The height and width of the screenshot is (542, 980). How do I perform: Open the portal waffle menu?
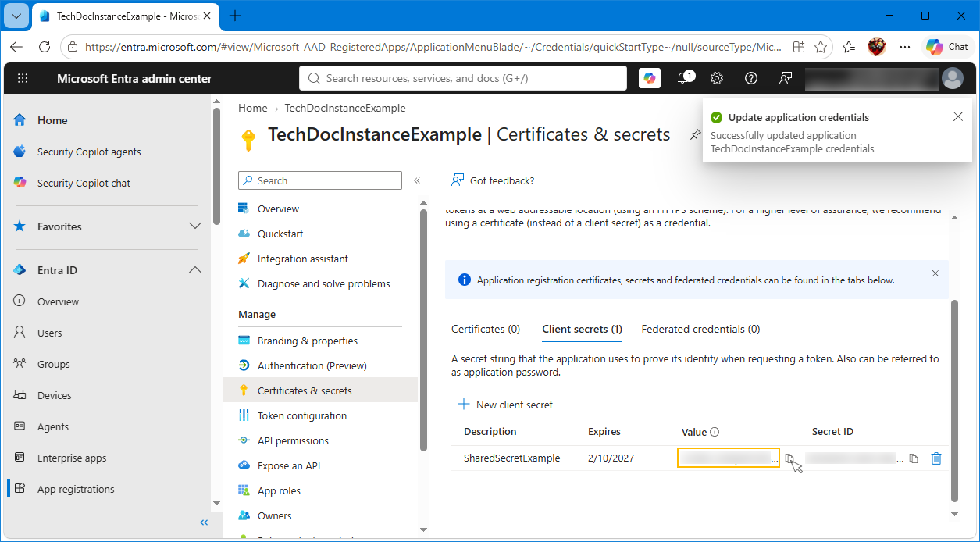[x=23, y=78]
